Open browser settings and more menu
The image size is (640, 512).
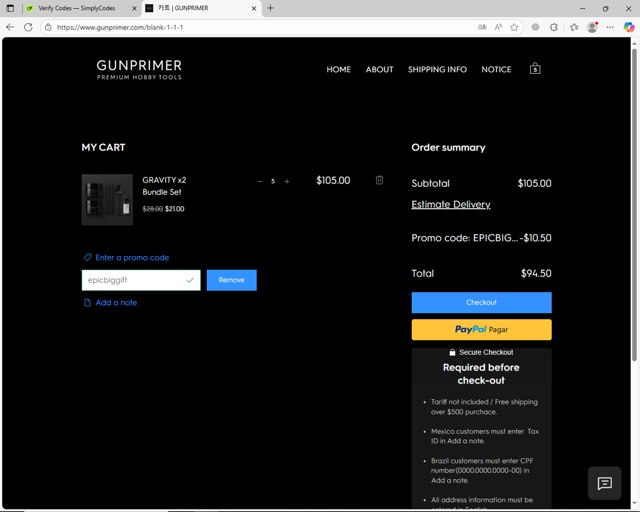click(610, 27)
